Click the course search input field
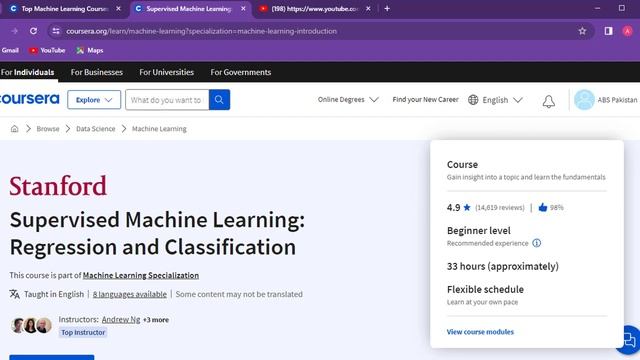This screenshot has height=360, width=640. coord(167,100)
